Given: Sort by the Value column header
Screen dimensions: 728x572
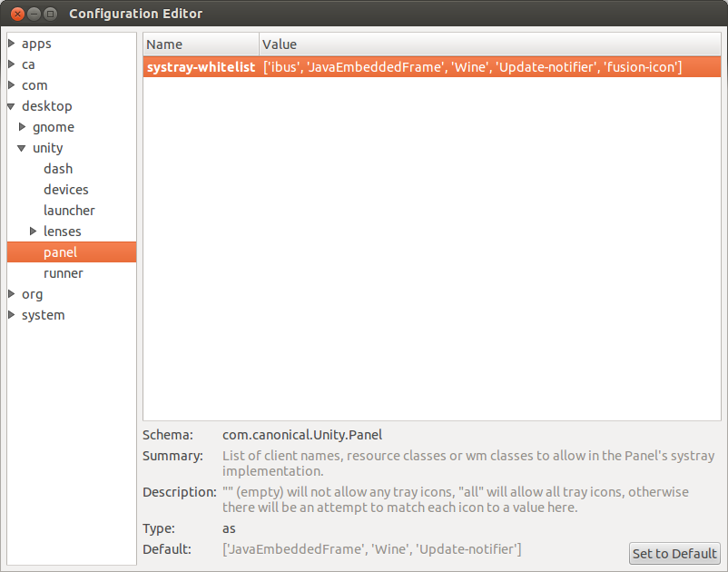Looking at the screenshot, I should 490,44.
